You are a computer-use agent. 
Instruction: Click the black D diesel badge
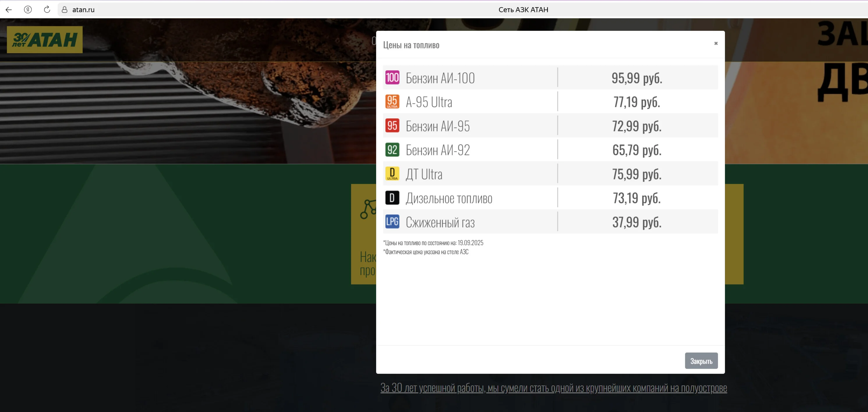tap(392, 198)
